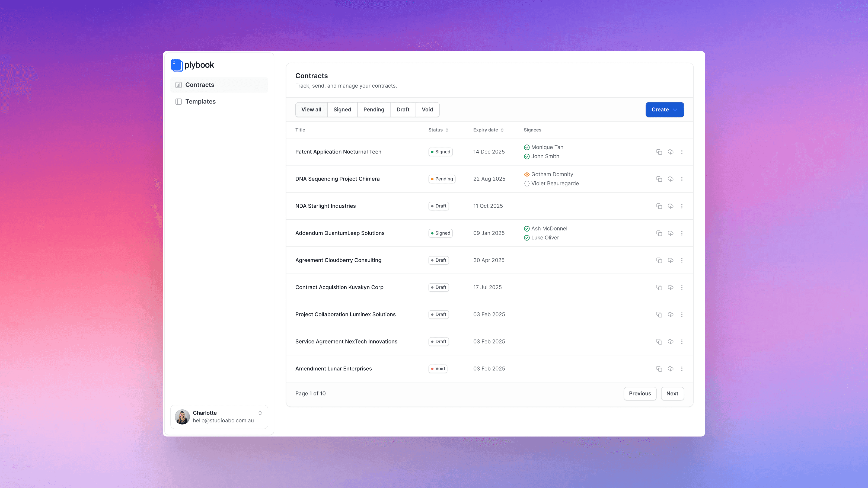The width and height of the screenshot is (868, 488).
Task: Switch to the Void filter tab
Action: (x=427, y=110)
